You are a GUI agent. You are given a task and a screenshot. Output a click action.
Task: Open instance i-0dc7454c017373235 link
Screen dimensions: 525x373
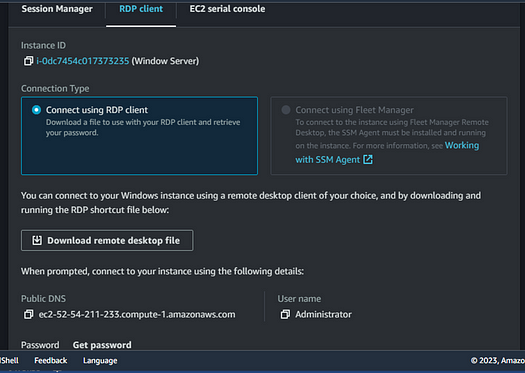[x=83, y=61]
